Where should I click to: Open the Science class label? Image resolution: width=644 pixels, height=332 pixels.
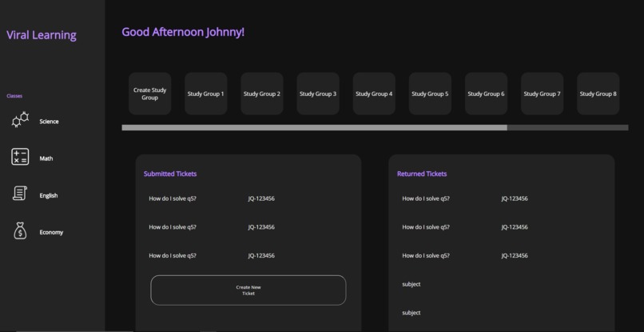[x=49, y=122]
